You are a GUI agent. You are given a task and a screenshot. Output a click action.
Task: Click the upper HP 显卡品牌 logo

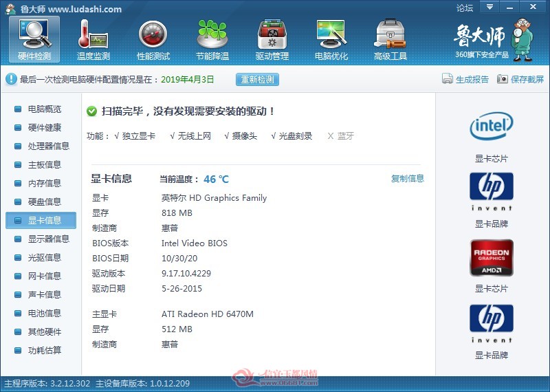click(492, 191)
